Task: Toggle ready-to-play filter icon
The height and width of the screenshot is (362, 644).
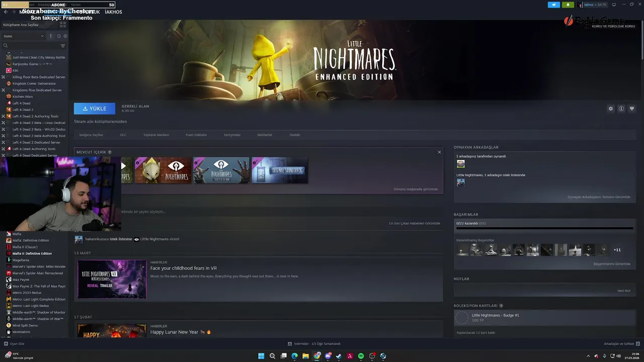Action: click(65, 36)
